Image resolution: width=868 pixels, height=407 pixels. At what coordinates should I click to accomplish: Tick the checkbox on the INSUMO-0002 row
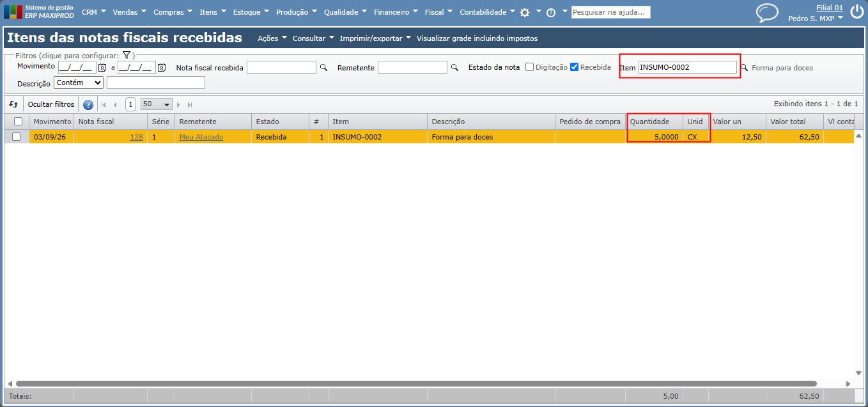pyautogui.click(x=17, y=137)
